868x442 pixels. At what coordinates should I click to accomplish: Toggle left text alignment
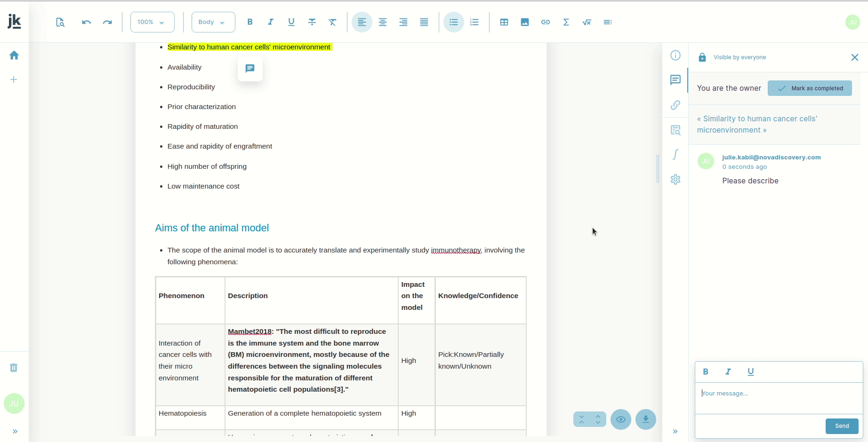pos(362,22)
